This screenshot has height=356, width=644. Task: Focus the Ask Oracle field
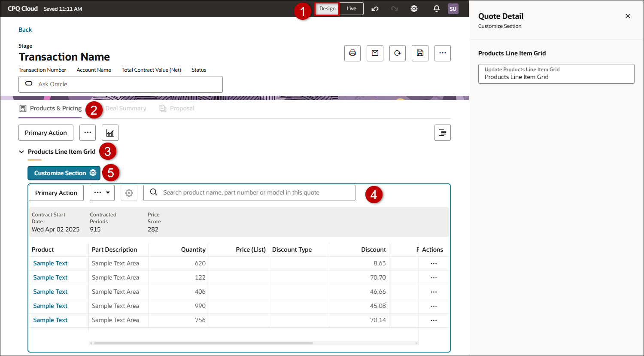click(x=121, y=84)
